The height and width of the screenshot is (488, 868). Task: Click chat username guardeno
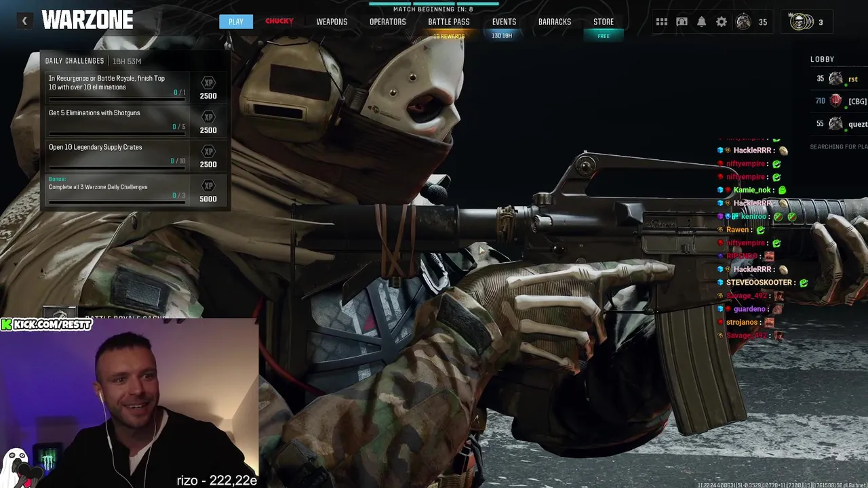click(749, 309)
